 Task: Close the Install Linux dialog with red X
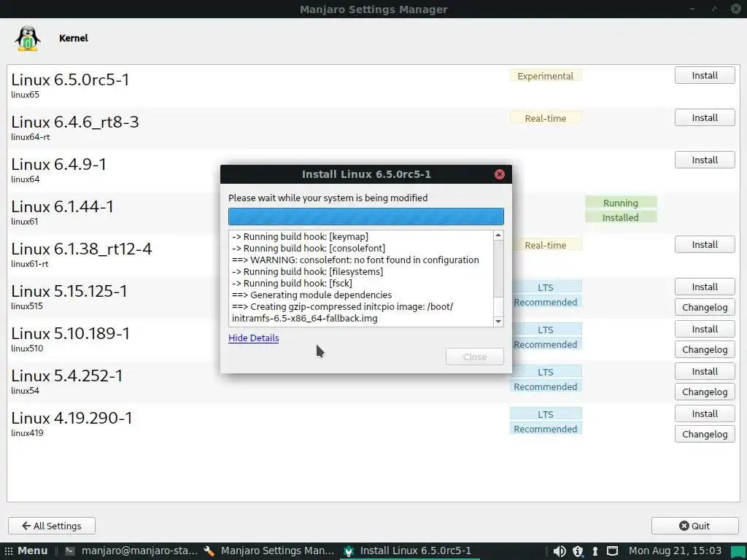499,174
